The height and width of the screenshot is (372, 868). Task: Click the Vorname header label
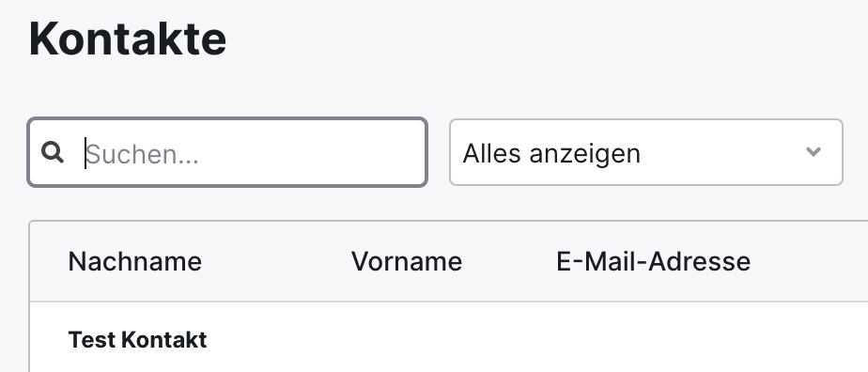(407, 261)
